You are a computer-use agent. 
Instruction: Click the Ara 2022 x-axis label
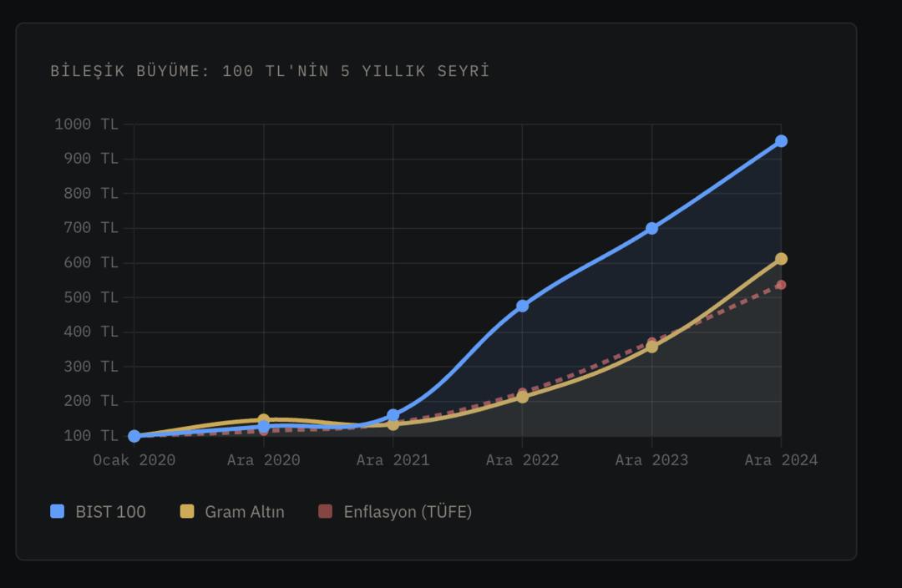(x=522, y=460)
